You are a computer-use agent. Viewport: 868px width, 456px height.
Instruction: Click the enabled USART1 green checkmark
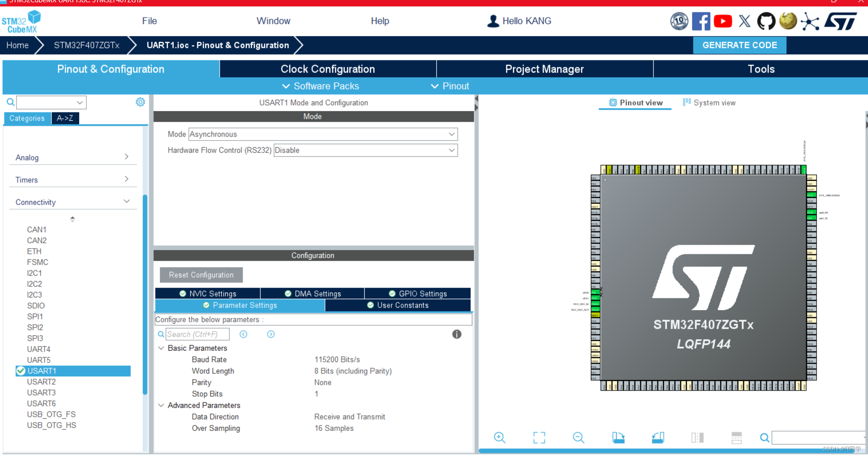click(x=21, y=371)
